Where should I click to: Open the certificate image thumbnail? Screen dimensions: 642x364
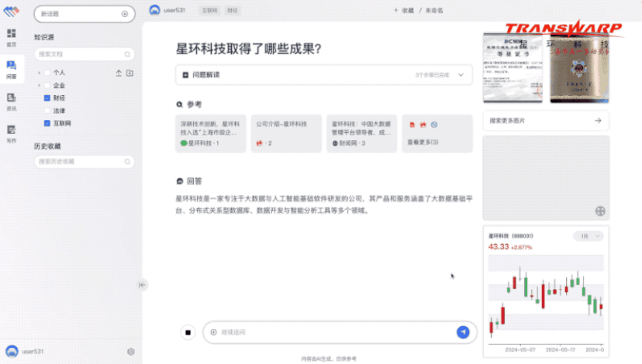point(513,67)
